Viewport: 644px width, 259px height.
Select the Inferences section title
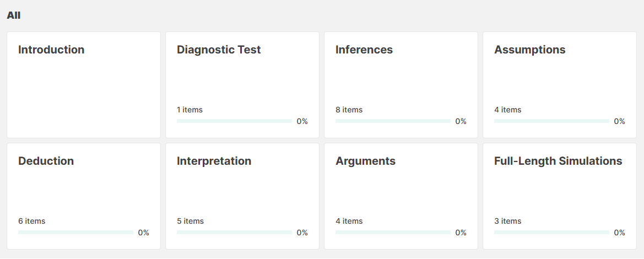point(364,50)
